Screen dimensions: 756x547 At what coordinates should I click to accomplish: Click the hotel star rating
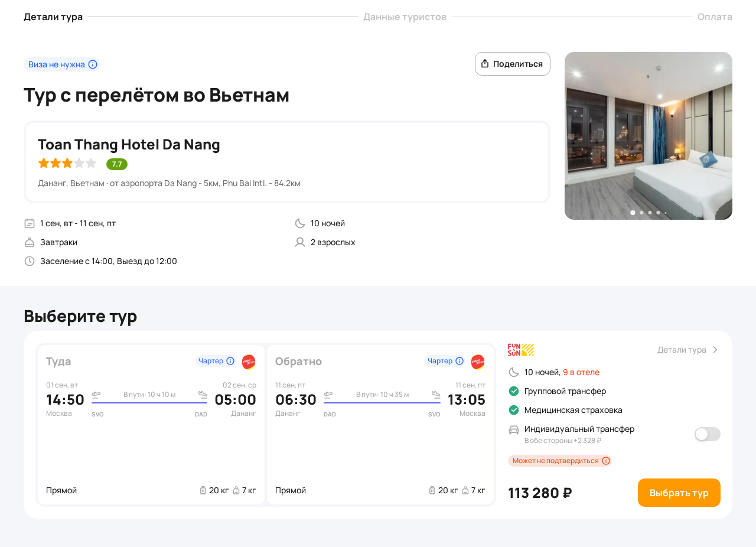coord(67,163)
